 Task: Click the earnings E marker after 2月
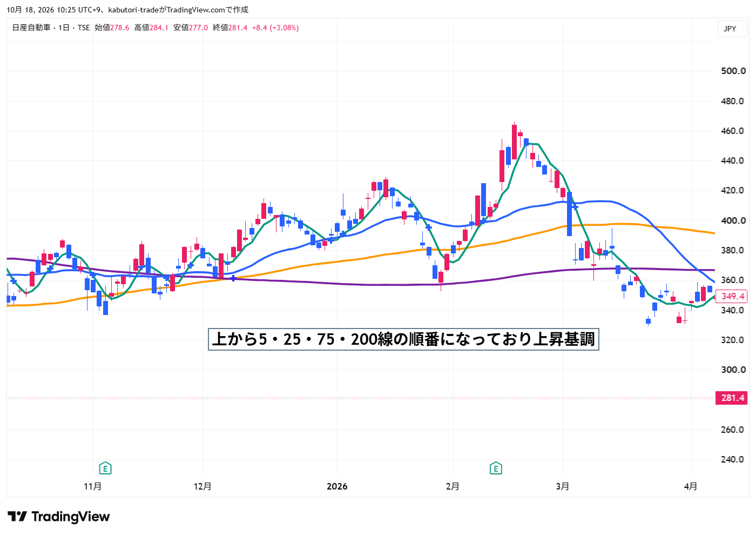point(496,468)
